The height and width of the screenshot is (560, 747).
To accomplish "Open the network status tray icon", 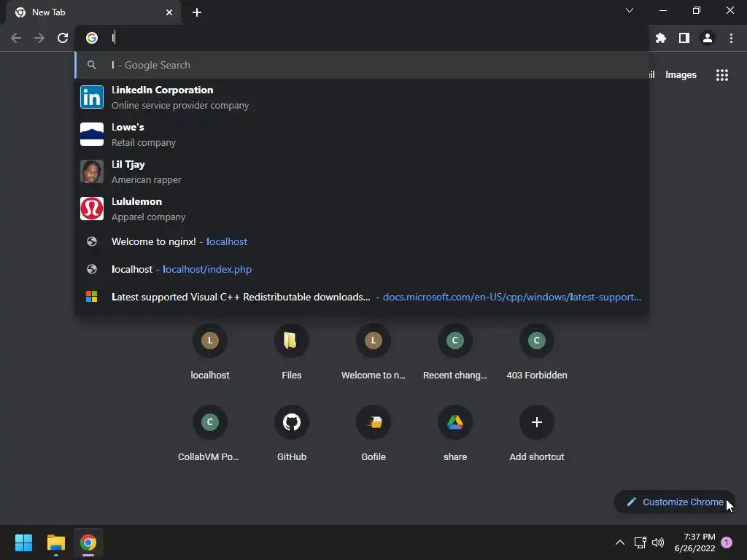I will coord(640,542).
